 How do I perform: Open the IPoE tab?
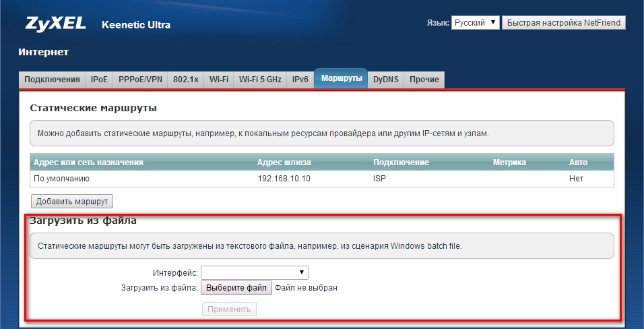[99, 80]
